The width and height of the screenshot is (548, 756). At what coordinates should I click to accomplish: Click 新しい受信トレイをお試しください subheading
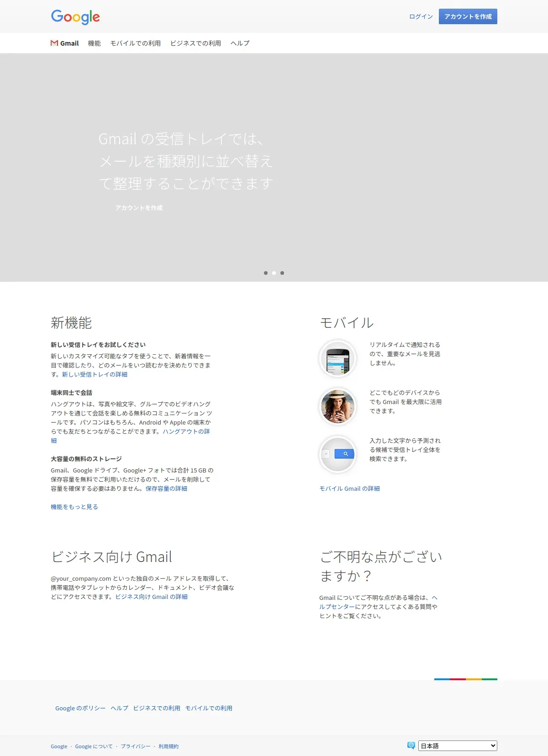[98, 345]
